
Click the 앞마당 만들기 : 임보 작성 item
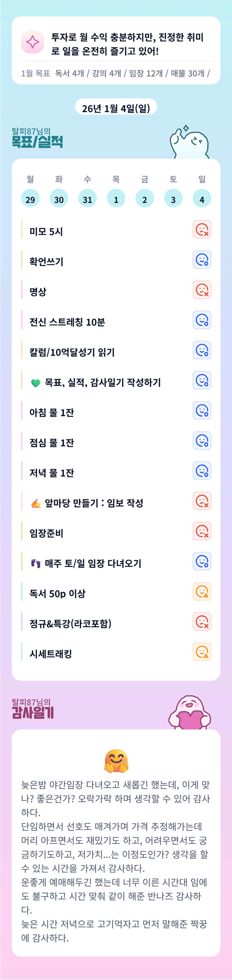pos(94,503)
